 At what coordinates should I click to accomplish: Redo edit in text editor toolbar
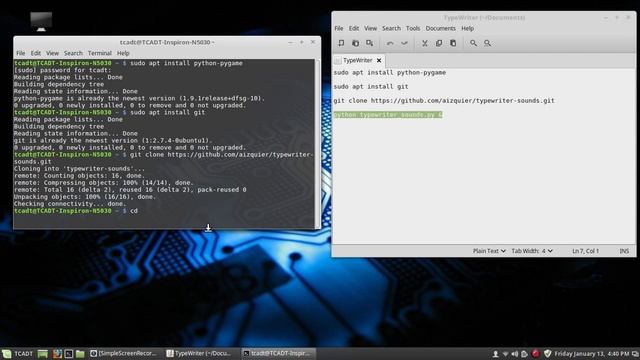[x=404, y=43]
